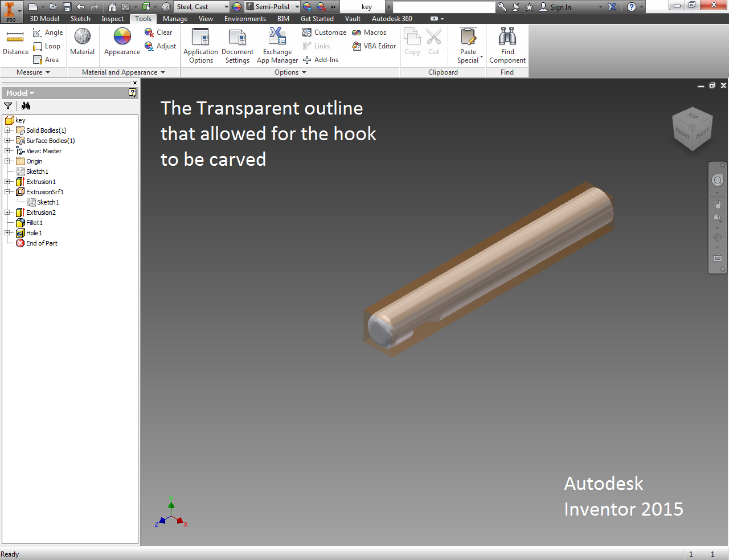Click the Adjust appearance icon in quick access
The image size is (729, 560).
(x=307, y=7)
